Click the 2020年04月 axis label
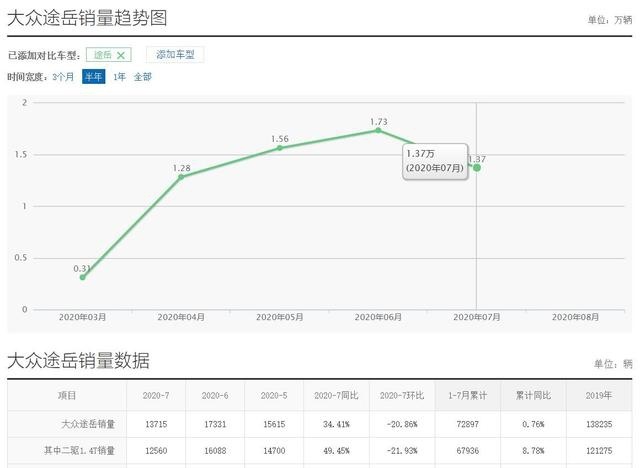Image resolution: width=640 pixels, height=468 pixels. tap(181, 317)
